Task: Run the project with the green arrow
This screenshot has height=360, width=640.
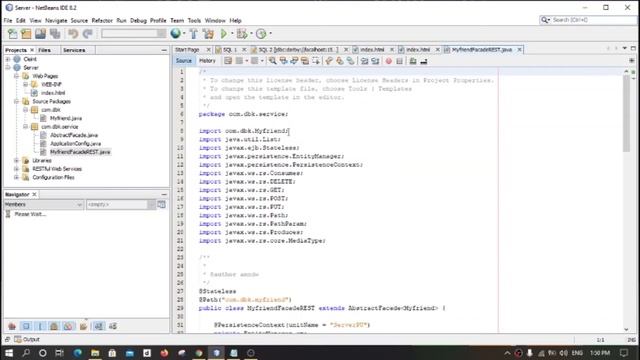Action: [224, 34]
